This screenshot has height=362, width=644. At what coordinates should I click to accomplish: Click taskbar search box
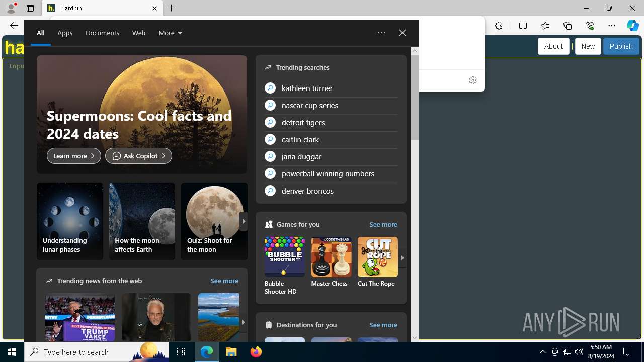pos(97,352)
